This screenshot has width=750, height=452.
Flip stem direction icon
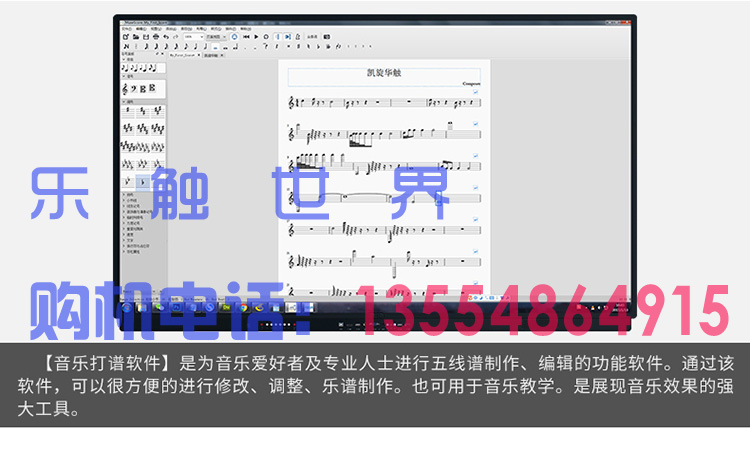click(338, 46)
